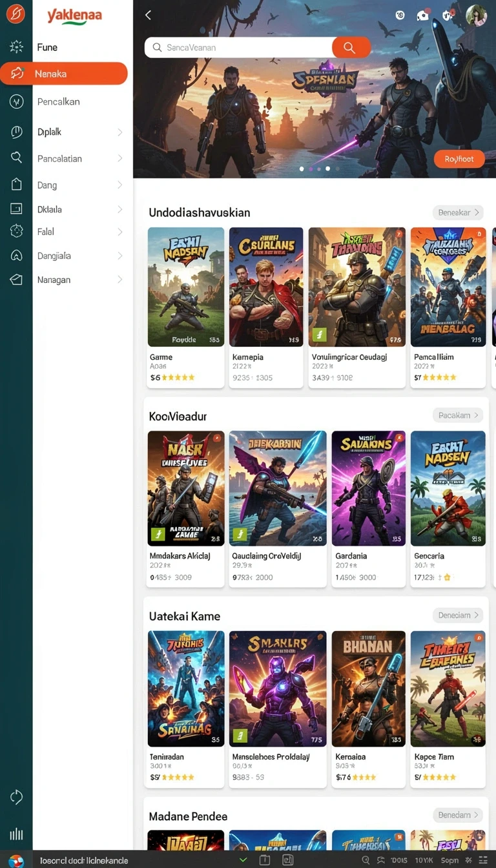Viewport: 496px width, 868px height.
Task: Open Pacakam link in KooMeadur section
Action: tap(458, 415)
